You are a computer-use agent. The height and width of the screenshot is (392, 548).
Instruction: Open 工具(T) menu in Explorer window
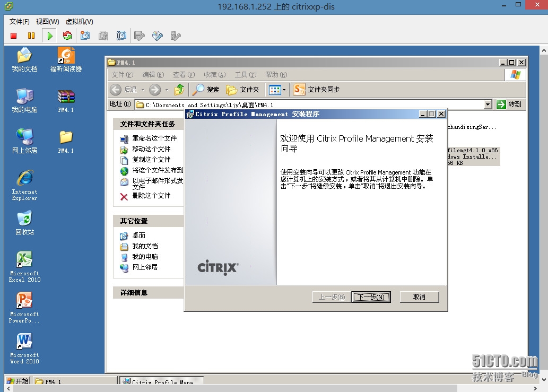coord(245,75)
